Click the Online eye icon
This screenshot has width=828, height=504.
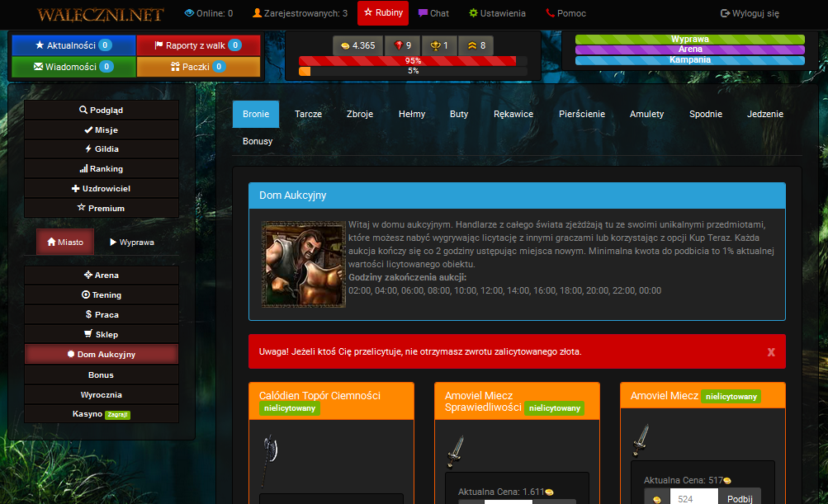[x=189, y=12]
